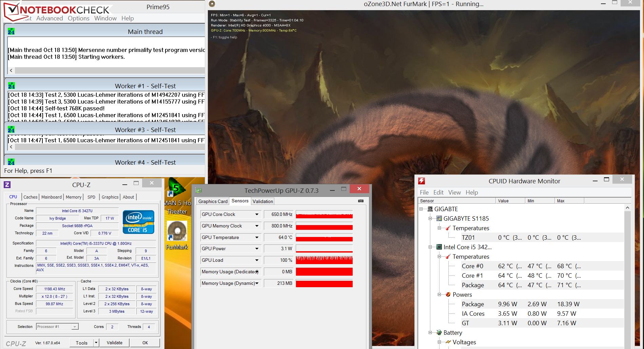Image resolution: width=644 pixels, height=349 pixels.
Task: Open GPU Power sensor dropdown
Action: pyautogui.click(x=257, y=249)
